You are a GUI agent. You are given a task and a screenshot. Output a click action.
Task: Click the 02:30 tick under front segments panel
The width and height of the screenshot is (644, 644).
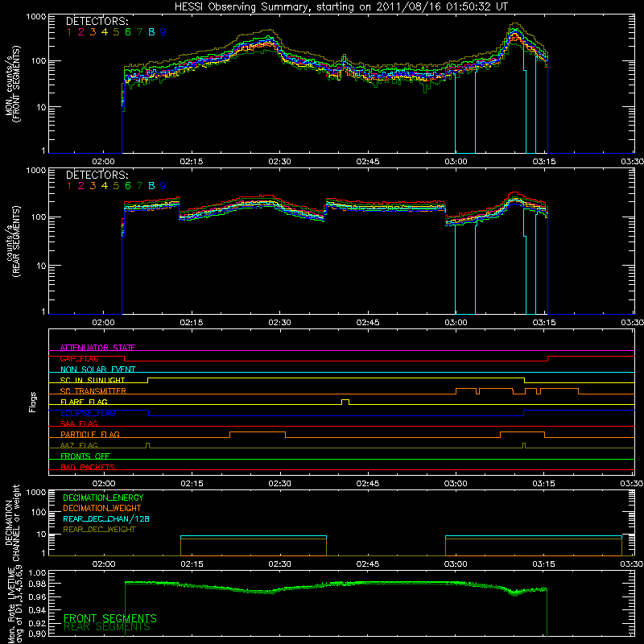click(x=279, y=162)
